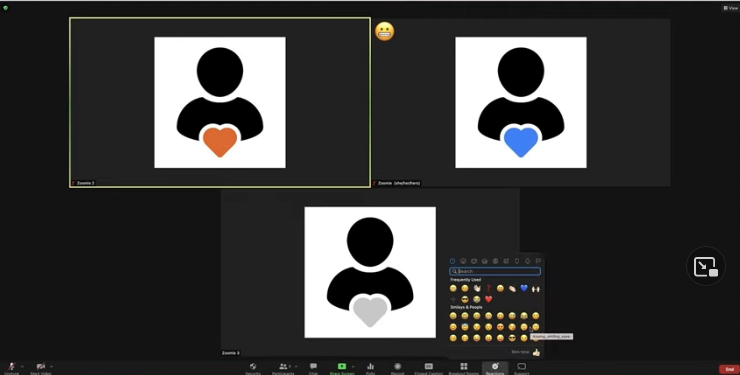Open the View menu at top right
Screen dimensions: 740x375
click(730, 8)
